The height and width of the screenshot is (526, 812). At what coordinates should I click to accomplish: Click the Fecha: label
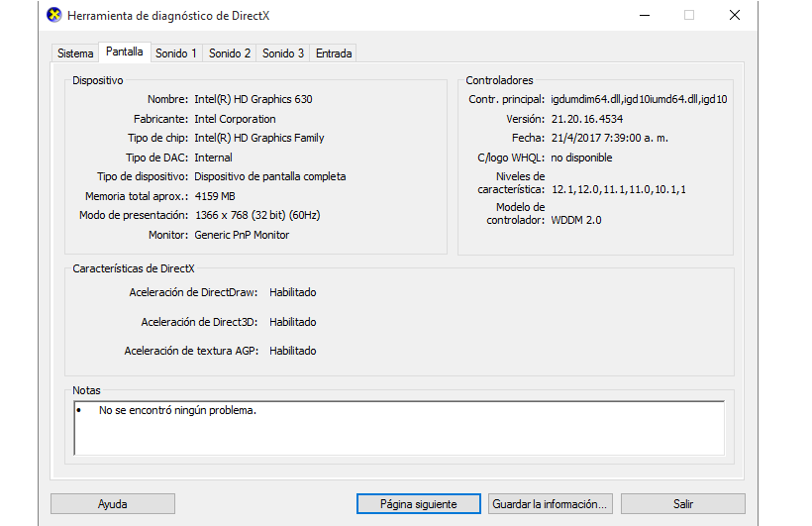[528, 138]
